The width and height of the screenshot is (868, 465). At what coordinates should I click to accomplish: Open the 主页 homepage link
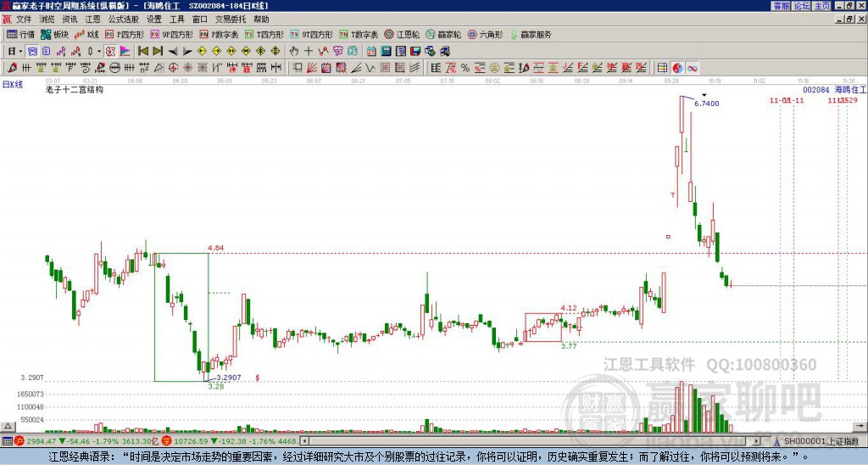tap(822, 6)
